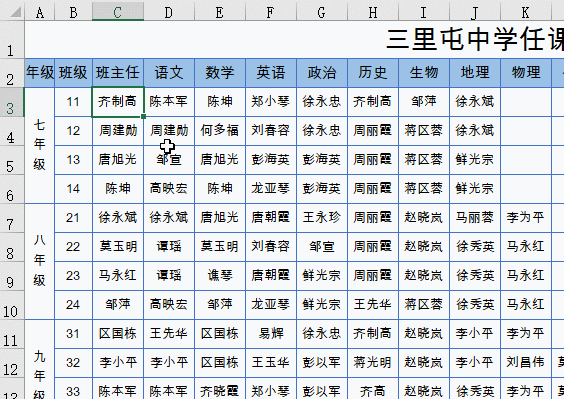This screenshot has height=399, width=564.
Task: Select column G header
Action: pyautogui.click(x=322, y=12)
